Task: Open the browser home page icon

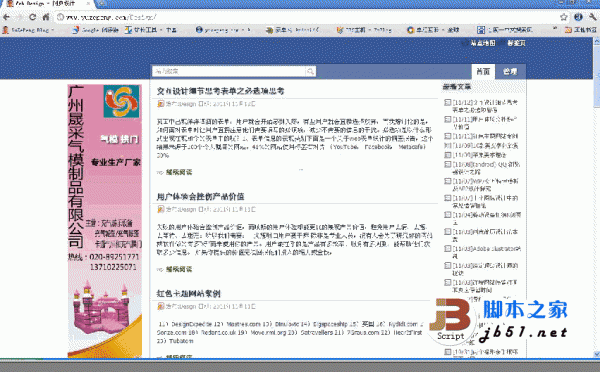Action: tap(46, 17)
